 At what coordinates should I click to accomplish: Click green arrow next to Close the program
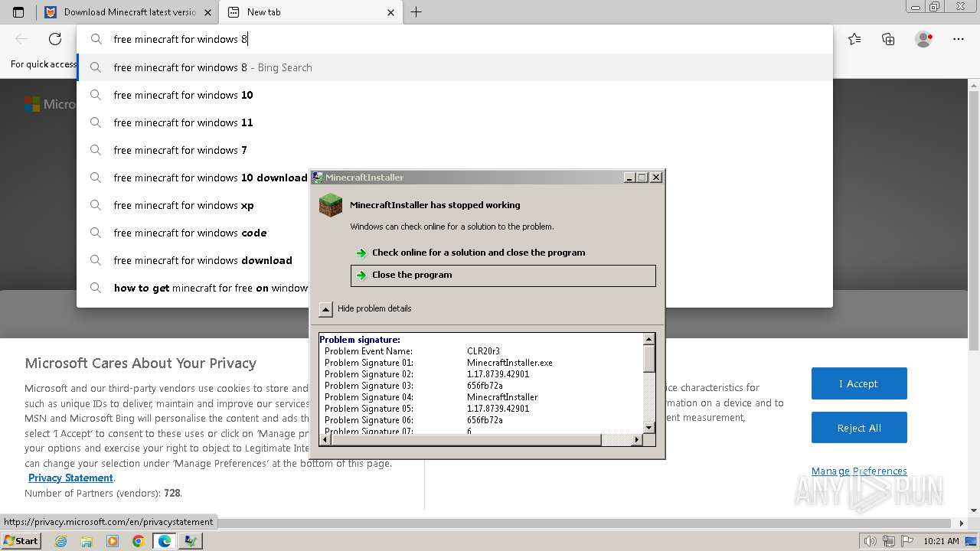coord(361,275)
